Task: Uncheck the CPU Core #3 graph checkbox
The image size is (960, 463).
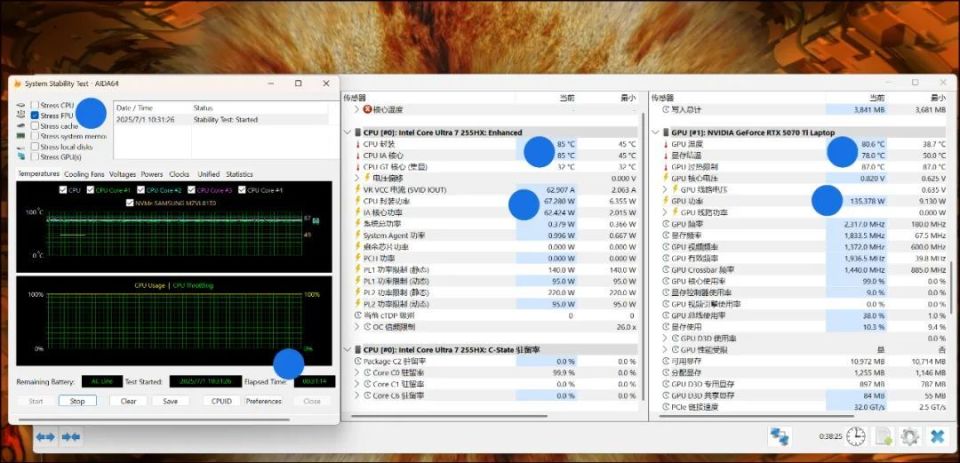Action: pos(192,190)
